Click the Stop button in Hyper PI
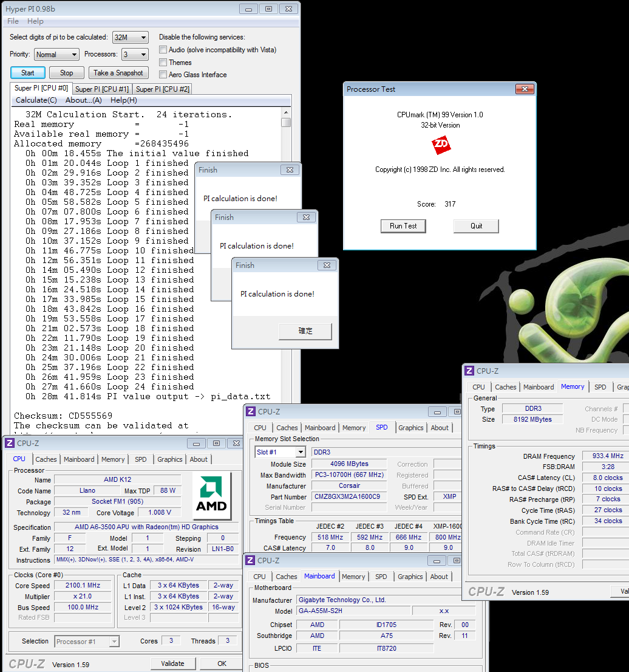 point(66,73)
